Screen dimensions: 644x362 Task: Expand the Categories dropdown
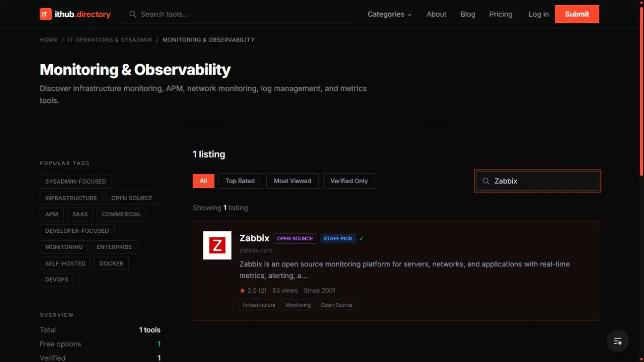click(389, 14)
